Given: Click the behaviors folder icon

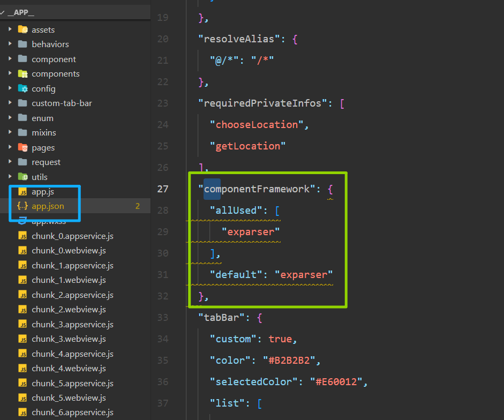Looking at the screenshot, I should coord(23,44).
